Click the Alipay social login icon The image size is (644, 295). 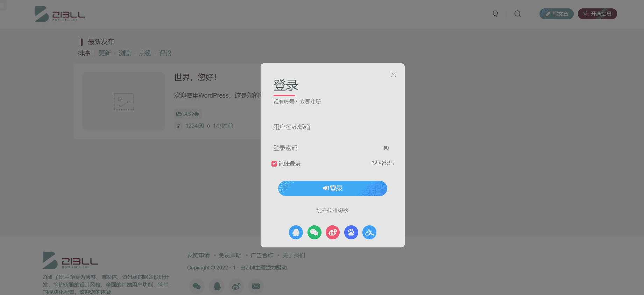coord(369,232)
